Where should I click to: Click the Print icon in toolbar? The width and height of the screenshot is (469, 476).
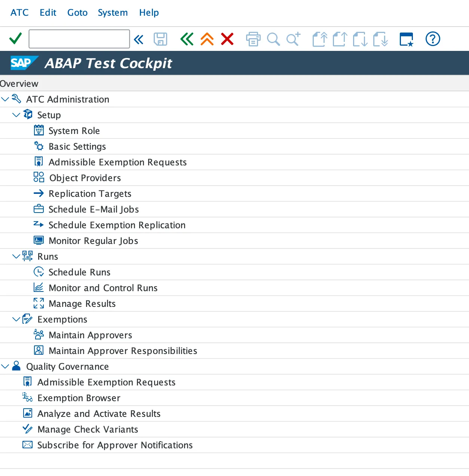[x=253, y=39]
